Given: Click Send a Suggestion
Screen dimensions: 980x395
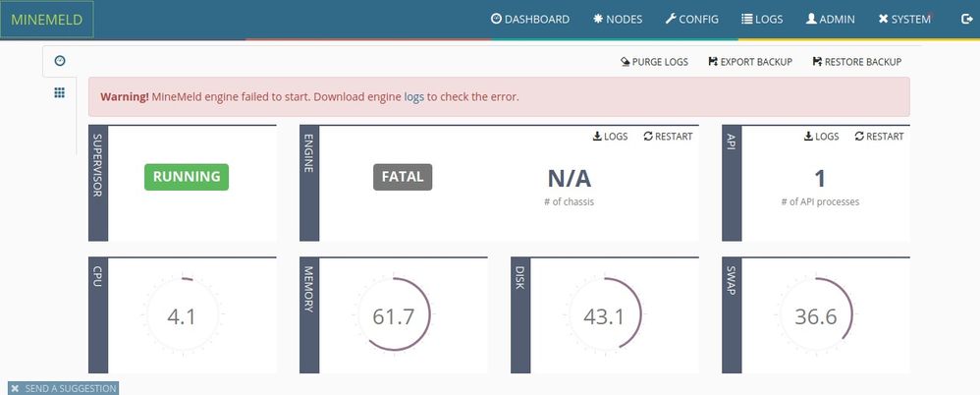Looking at the screenshot, I should [64, 388].
